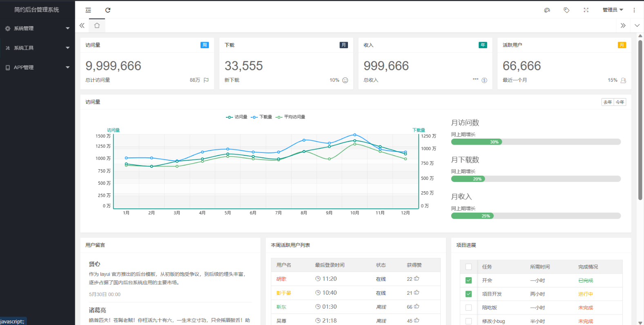
Task: Click the clock icon beside 10:40
Action: coord(318,293)
